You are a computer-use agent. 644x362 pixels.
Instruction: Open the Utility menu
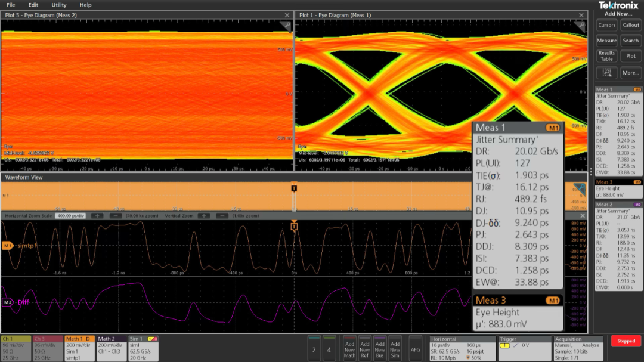coord(59,5)
